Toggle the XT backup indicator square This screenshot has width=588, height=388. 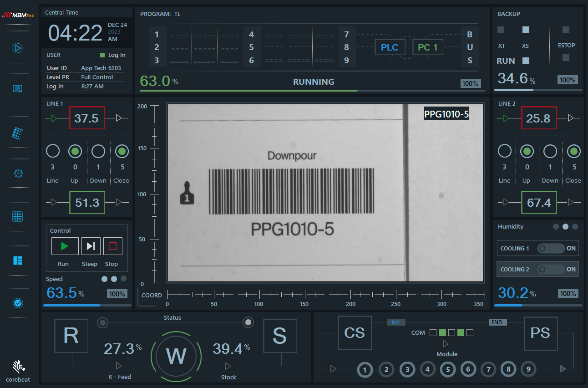point(501,30)
